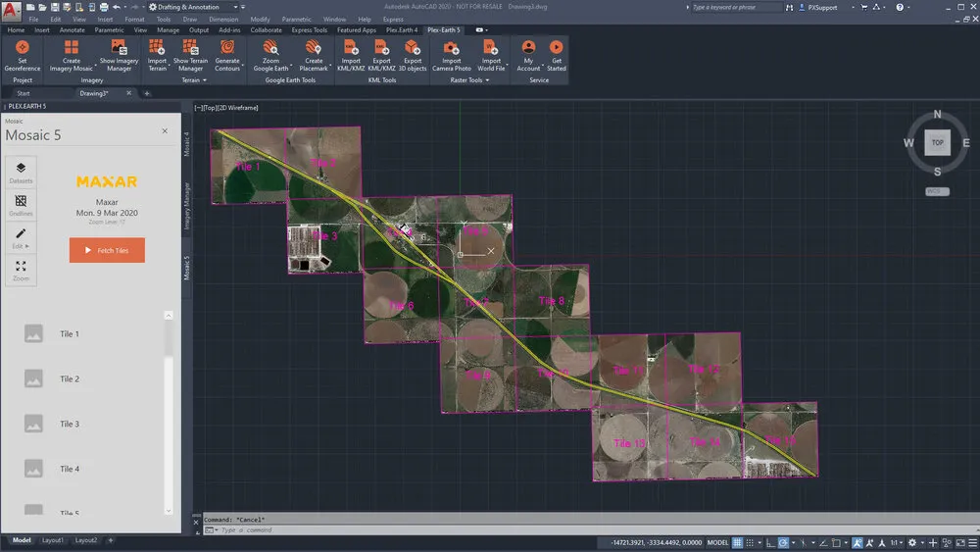Image resolution: width=980 pixels, height=552 pixels.
Task: Open Show Terrain Manager
Action: (x=190, y=56)
